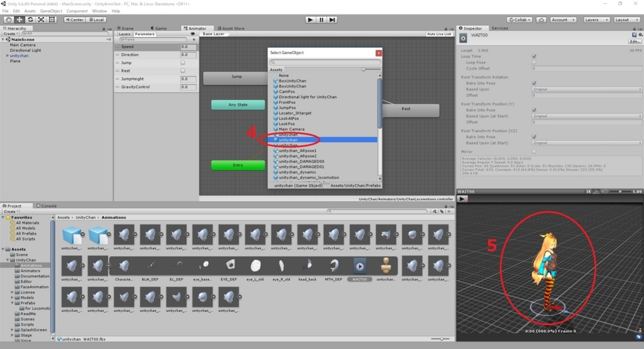Click the Jump state node
644x349 pixels.
coord(236,77)
